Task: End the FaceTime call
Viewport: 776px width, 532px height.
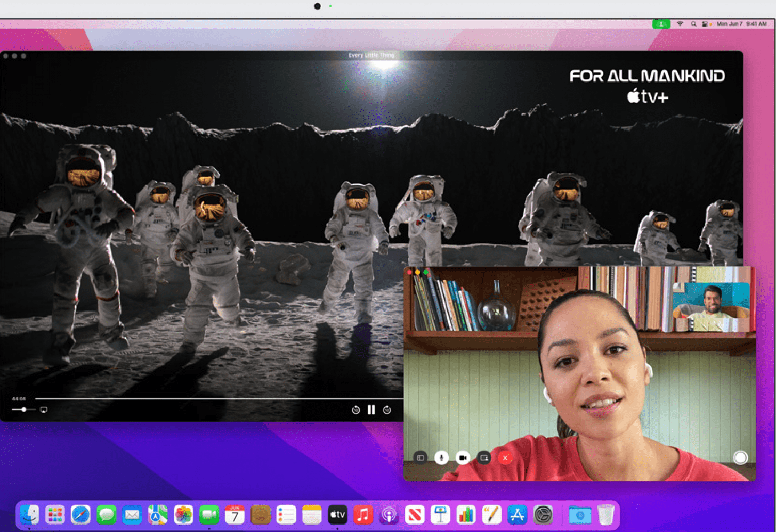Action: point(505,457)
